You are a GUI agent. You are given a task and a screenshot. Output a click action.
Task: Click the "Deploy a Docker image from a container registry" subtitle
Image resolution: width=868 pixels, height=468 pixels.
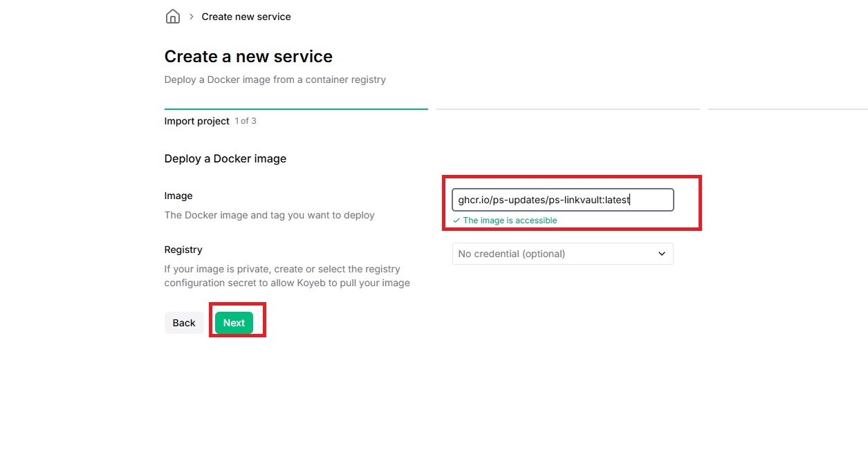(x=275, y=79)
